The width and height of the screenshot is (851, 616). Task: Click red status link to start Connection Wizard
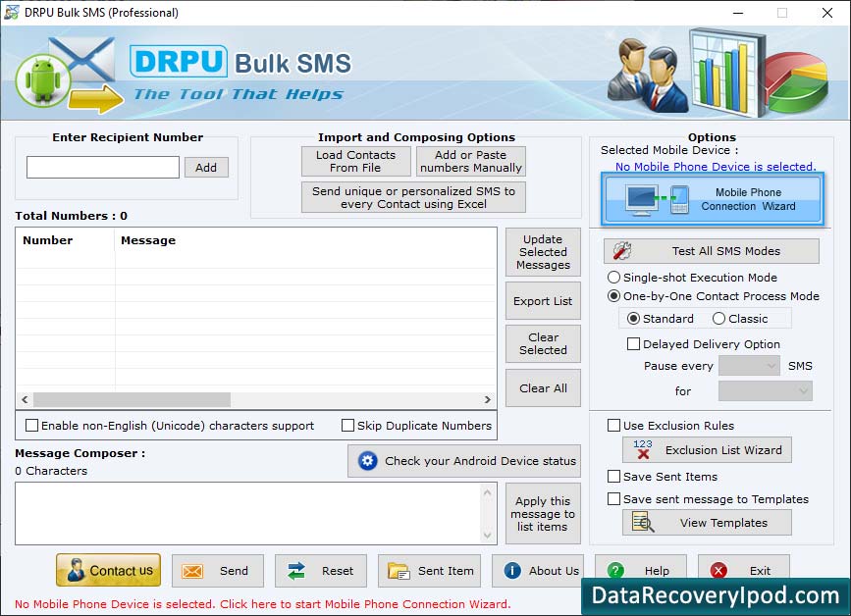(x=262, y=604)
